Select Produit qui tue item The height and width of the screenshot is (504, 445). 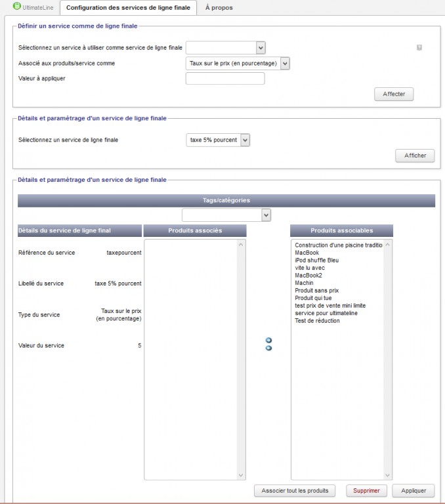tap(314, 298)
